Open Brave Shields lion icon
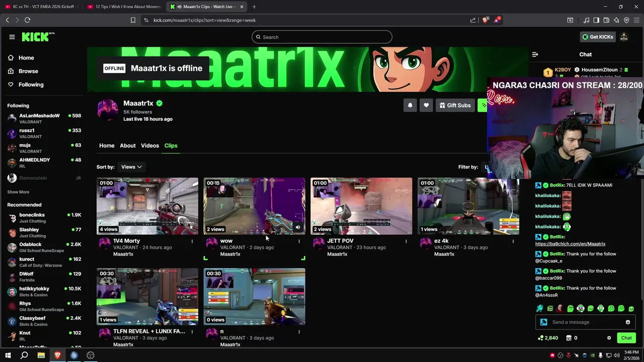Screen dimensions: 644x362 (x=485, y=20)
